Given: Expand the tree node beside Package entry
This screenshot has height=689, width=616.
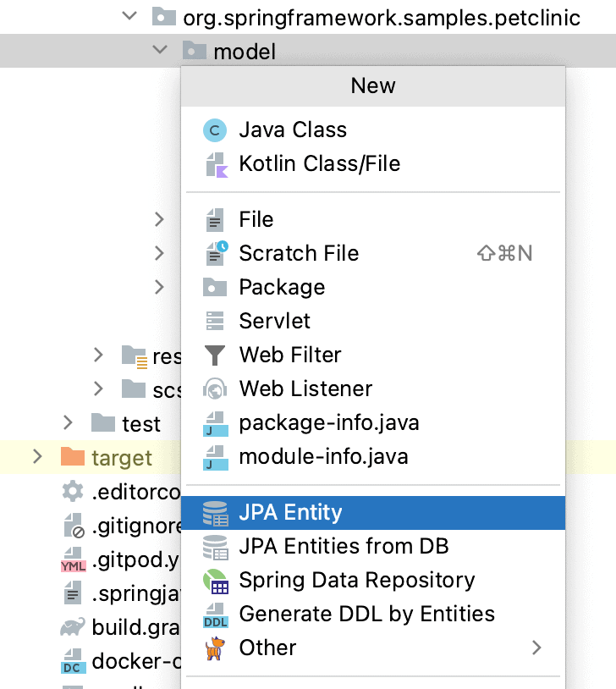Looking at the screenshot, I should (159, 288).
